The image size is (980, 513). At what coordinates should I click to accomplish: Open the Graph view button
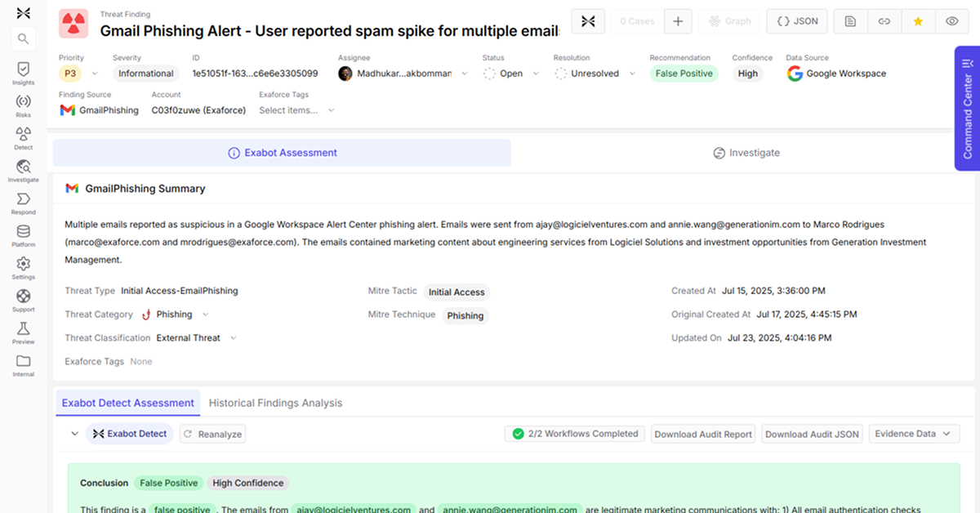point(730,21)
